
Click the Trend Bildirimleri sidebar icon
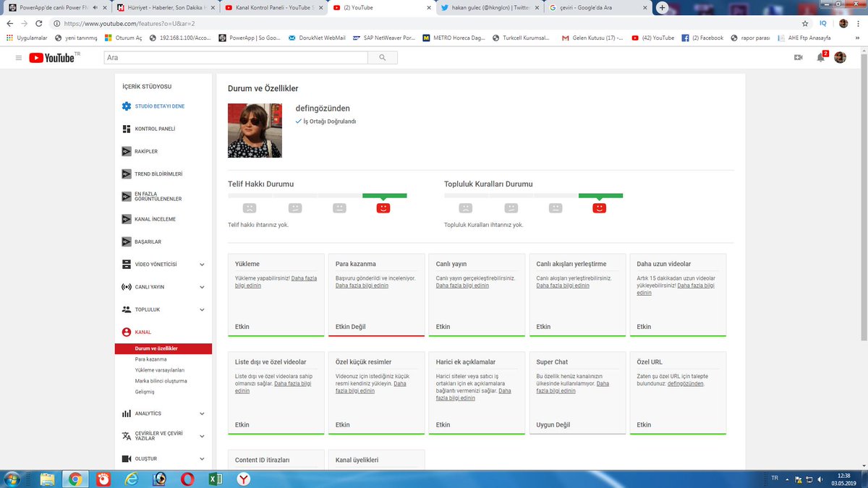127,174
